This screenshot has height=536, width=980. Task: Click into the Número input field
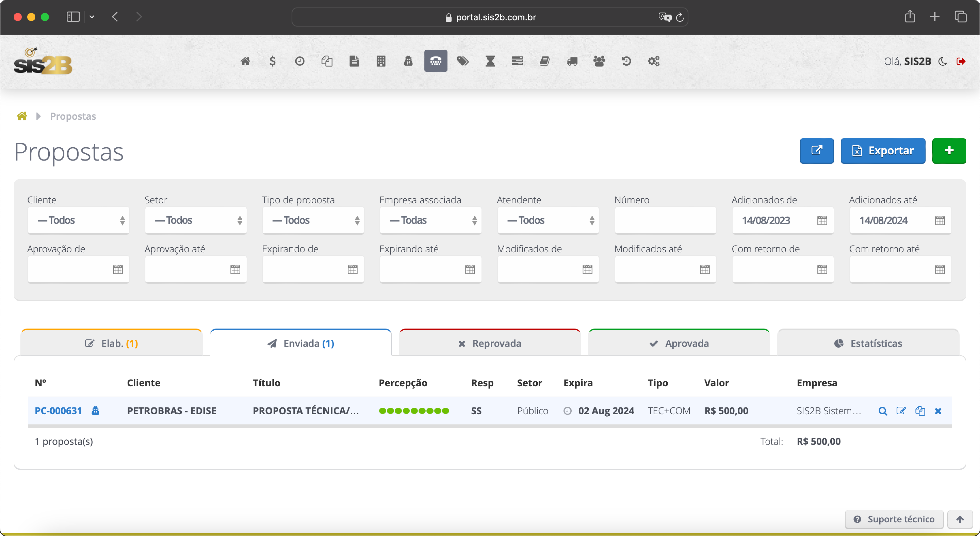coord(665,220)
